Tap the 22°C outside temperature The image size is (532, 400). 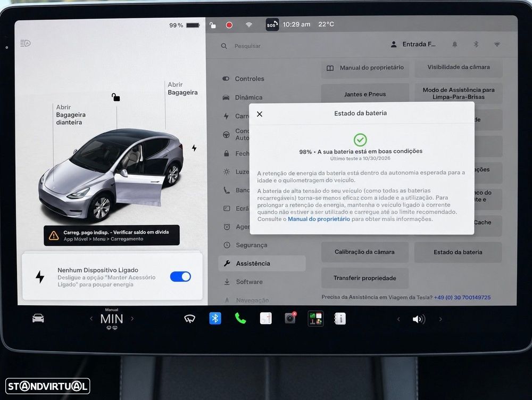pos(326,25)
